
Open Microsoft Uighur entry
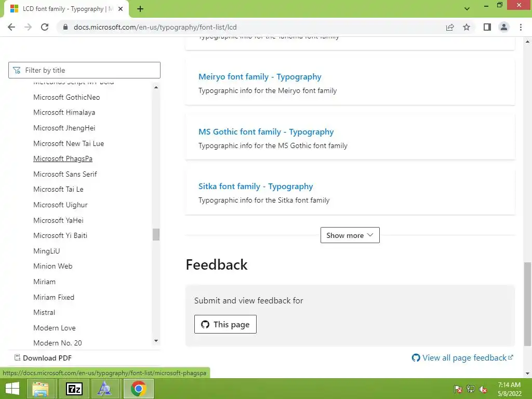(60, 205)
